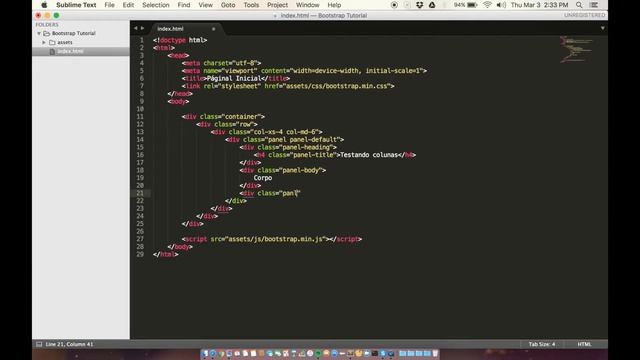Image resolution: width=640 pixels, height=360 pixels.
Task: Click the Finder icon in the Dock
Action: pyautogui.click(x=205, y=353)
